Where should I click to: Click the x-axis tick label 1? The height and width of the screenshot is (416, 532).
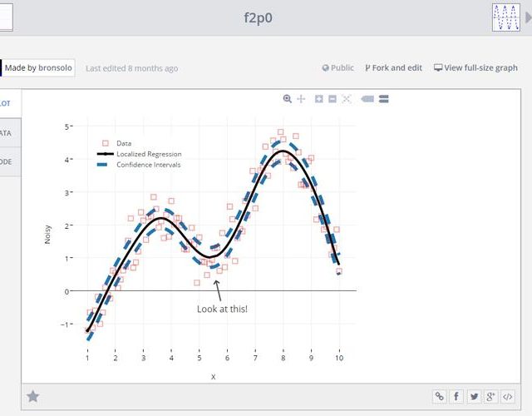87,358
